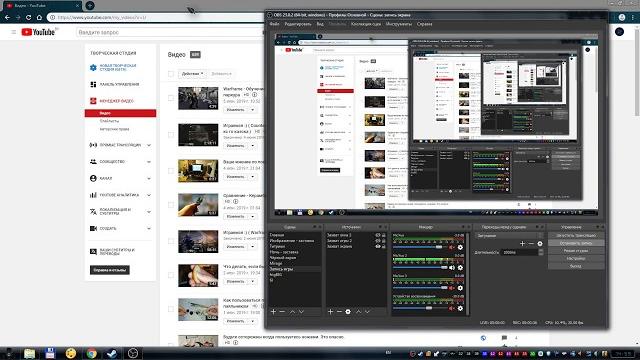This screenshot has width=640, height=360.
Task: Mute the first mixer channel speaker icon
Action: click(452, 247)
